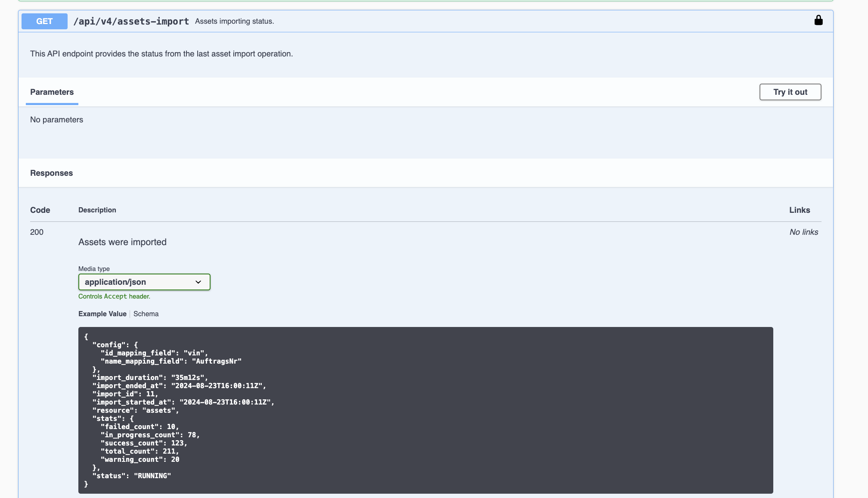Collapse the /api/v4/assets-import endpoint path
Screen dimensions: 868x498
[131, 21]
